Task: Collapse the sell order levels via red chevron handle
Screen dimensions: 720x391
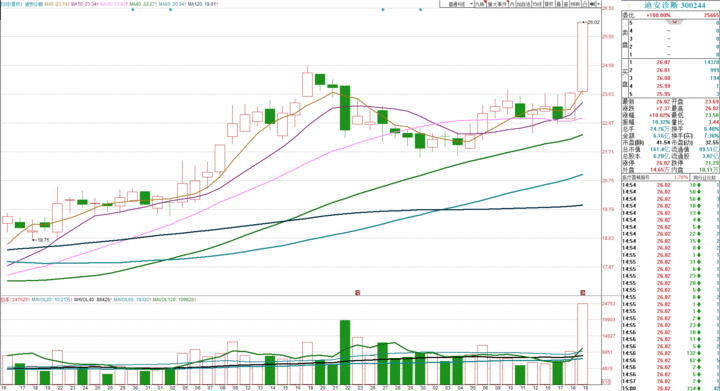Action: pyautogui.click(x=675, y=22)
